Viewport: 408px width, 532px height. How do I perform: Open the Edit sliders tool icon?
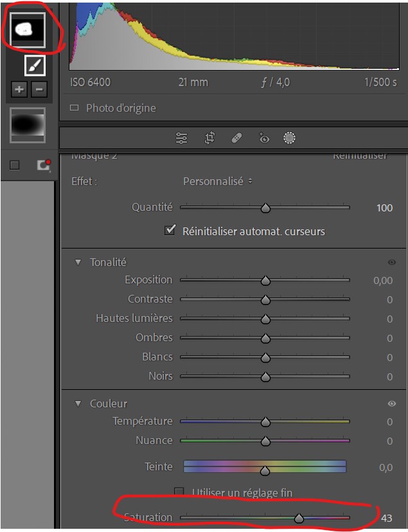point(182,138)
